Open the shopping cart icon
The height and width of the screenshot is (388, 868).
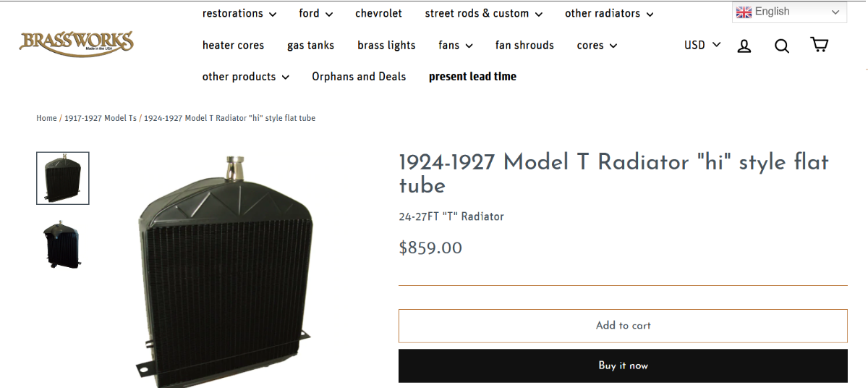[819, 45]
